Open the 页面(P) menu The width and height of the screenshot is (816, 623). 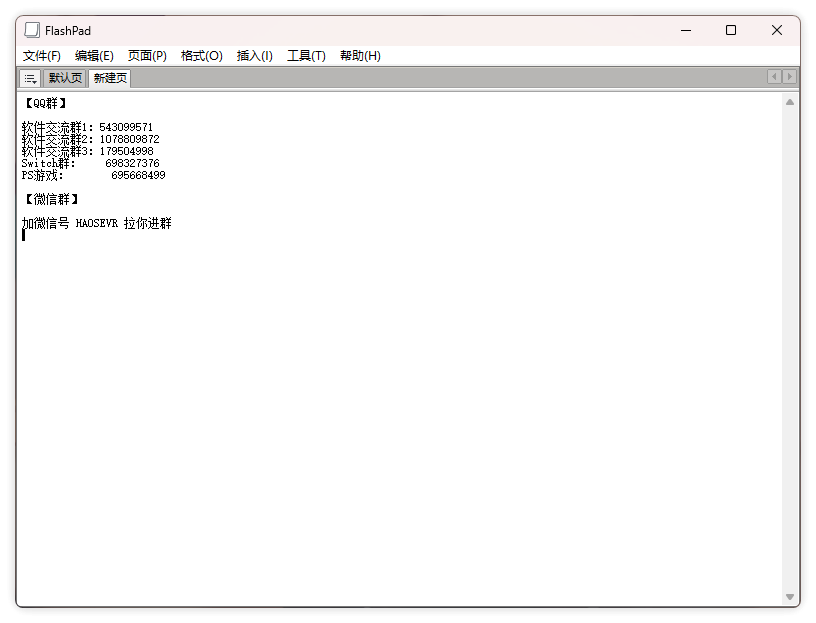coord(147,56)
